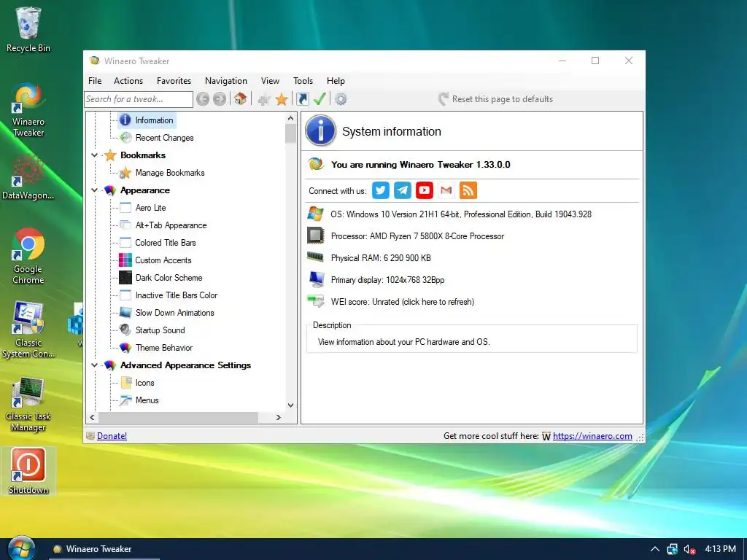Viewport: 747px width, 560px height.
Task: Click the muted volume tray icon
Action: 689,549
